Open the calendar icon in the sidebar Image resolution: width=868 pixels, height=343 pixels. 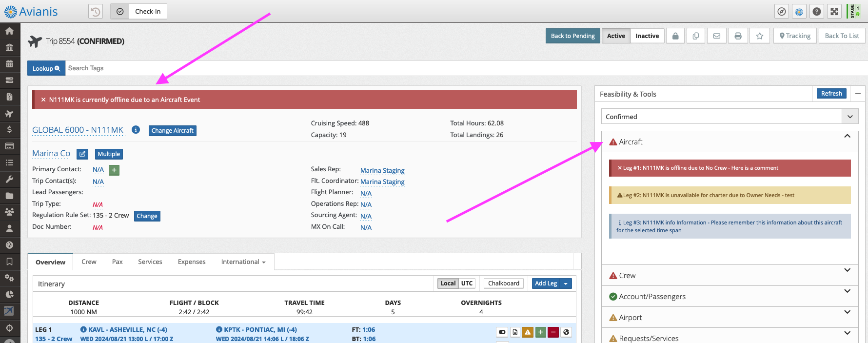point(9,64)
